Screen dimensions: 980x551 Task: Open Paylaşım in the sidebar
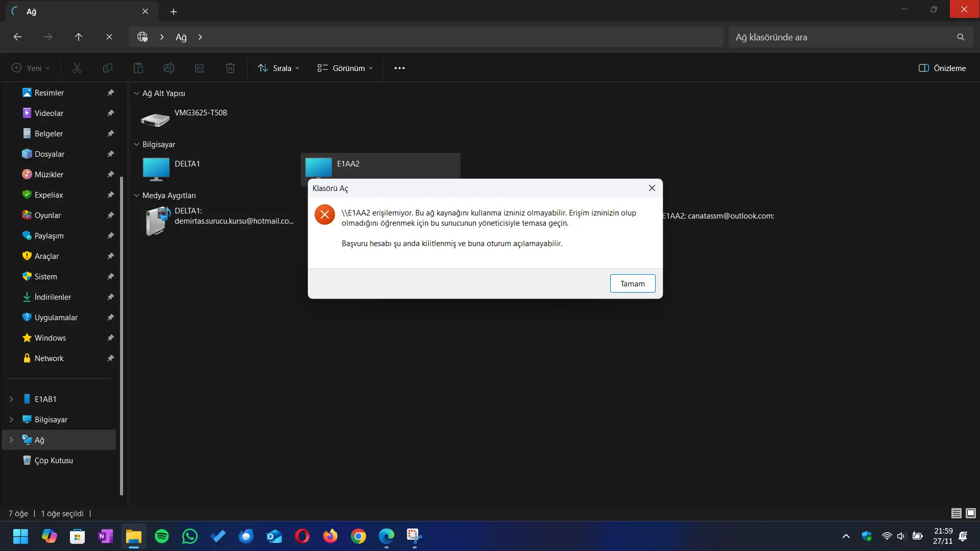(x=49, y=235)
